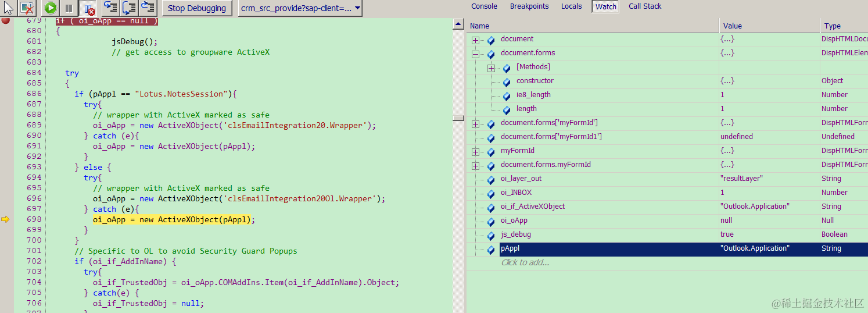
Task: Click the Type column header
Action: pyautogui.click(x=844, y=26)
